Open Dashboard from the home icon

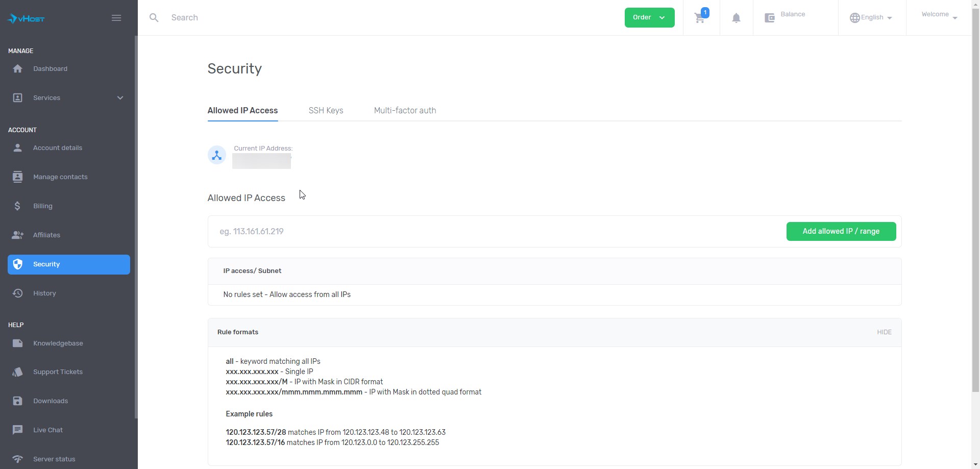18,69
